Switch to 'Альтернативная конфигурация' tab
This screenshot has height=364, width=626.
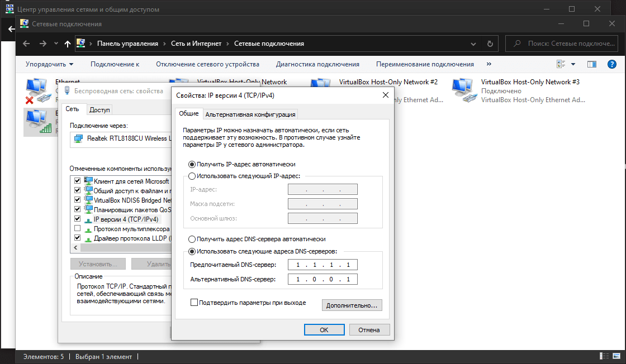click(x=250, y=114)
